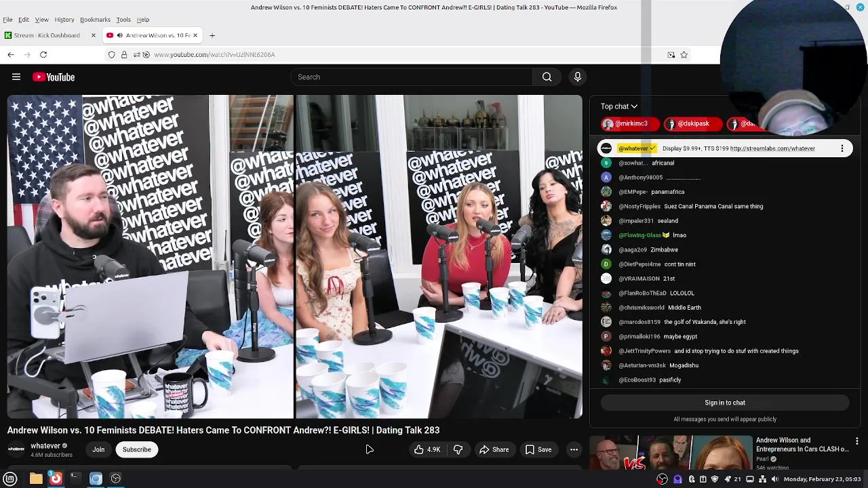868x488 pixels.
Task: Click the @marcdos8159 chat avatar
Action: [x=606, y=322]
